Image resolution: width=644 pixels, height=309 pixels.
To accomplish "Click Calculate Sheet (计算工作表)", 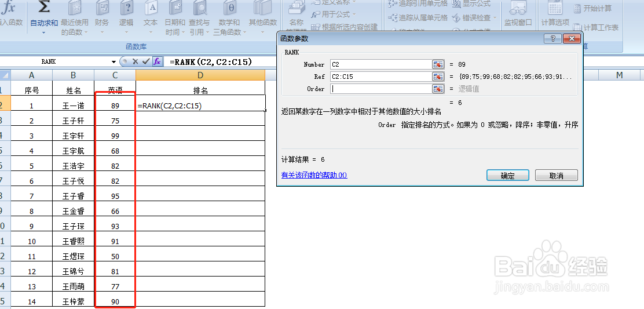I will (x=596, y=27).
